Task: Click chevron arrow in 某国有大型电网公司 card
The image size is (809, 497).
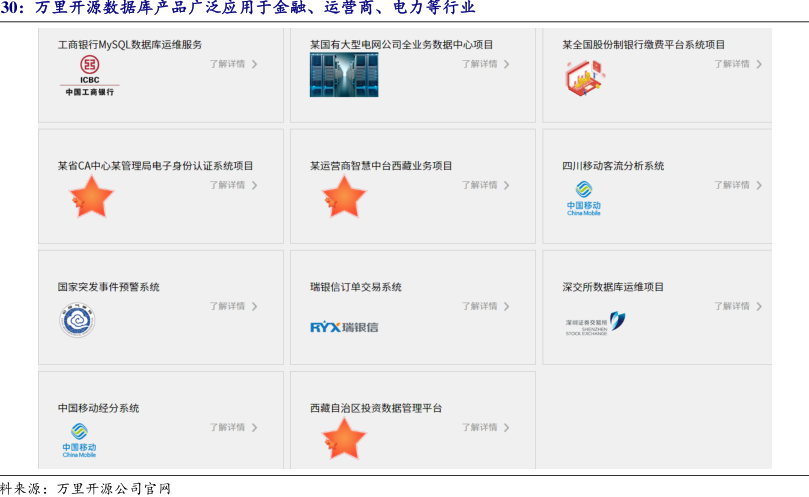Action: [x=507, y=64]
